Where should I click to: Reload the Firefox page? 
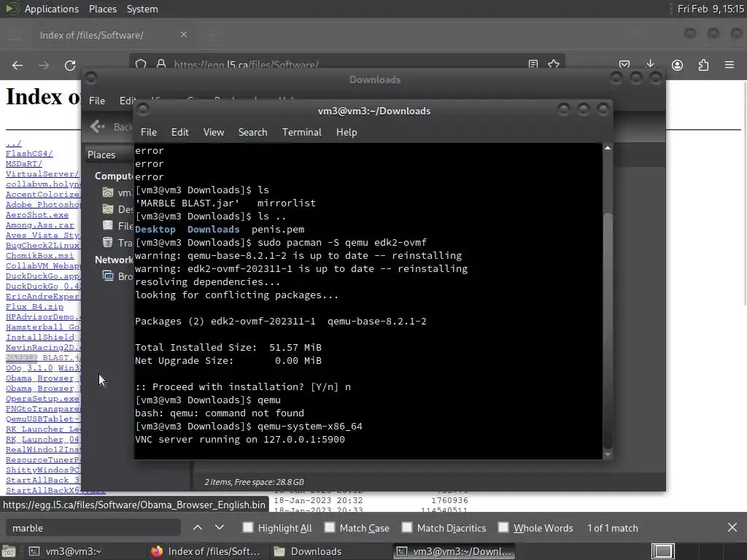pyautogui.click(x=70, y=65)
